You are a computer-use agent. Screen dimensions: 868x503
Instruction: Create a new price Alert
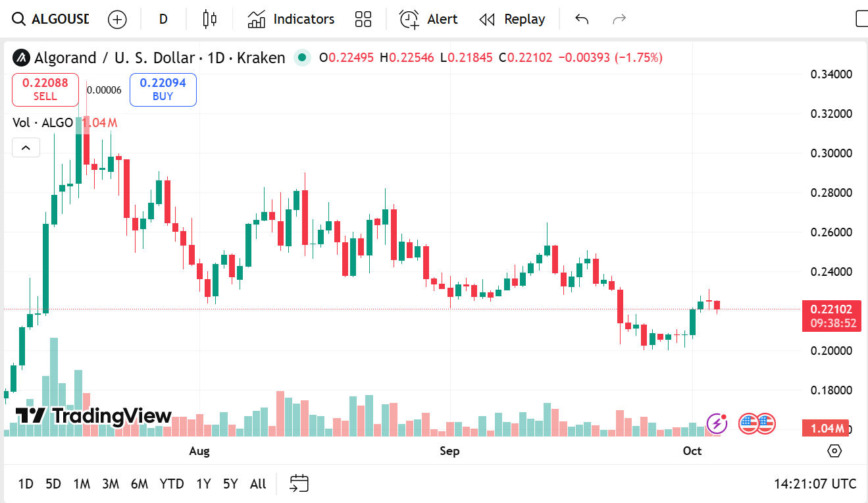[428, 19]
